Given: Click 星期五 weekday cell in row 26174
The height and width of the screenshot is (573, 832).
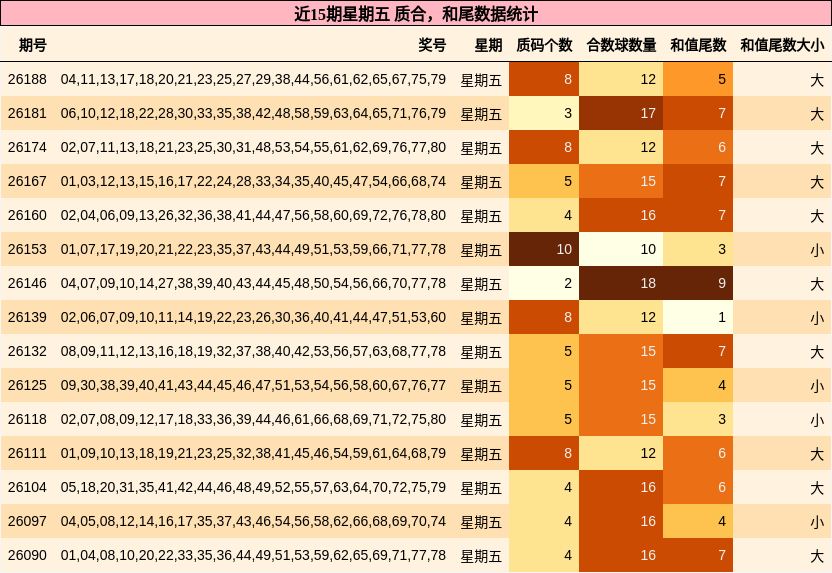Looking at the screenshot, I should click(x=481, y=148).
